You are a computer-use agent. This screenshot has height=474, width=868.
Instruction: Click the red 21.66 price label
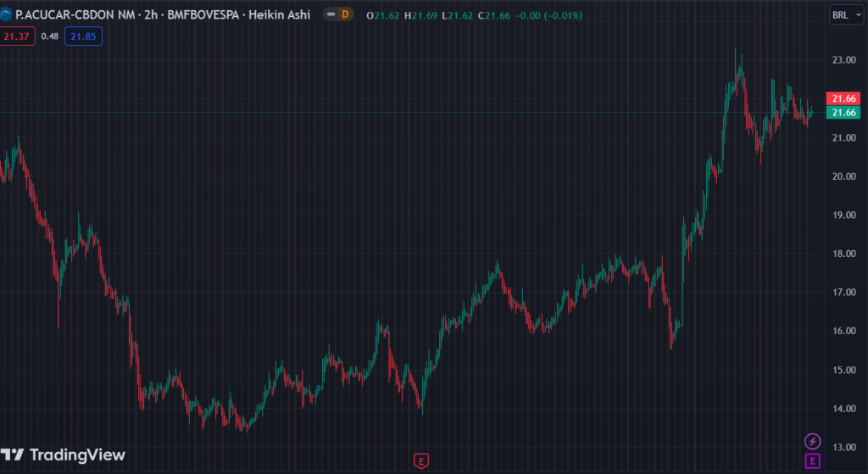tap(843, 98)
